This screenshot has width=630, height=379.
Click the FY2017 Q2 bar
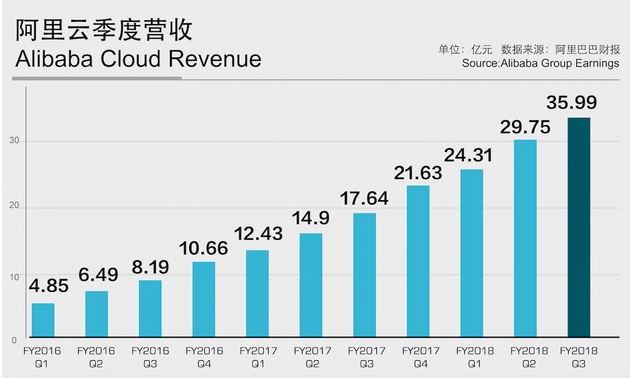point(311,285)
